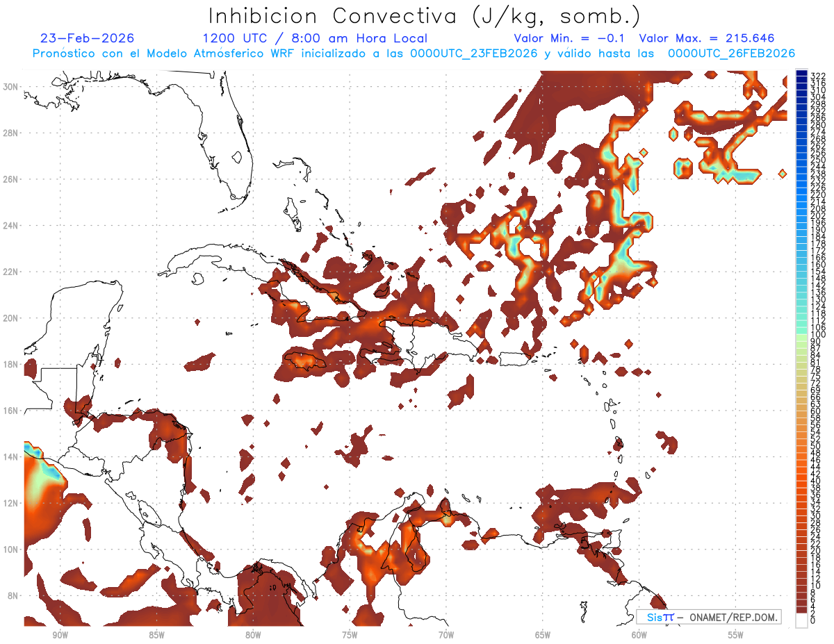834x644 pixels.
Task: Click the '60' colorbar value label
Action: [816, 411]
